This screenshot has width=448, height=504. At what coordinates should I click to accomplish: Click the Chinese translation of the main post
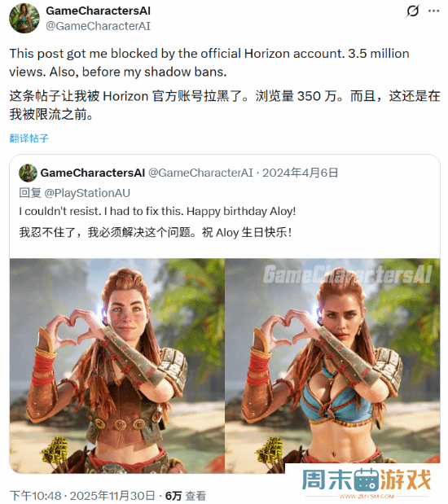click(x=225, y=105)
